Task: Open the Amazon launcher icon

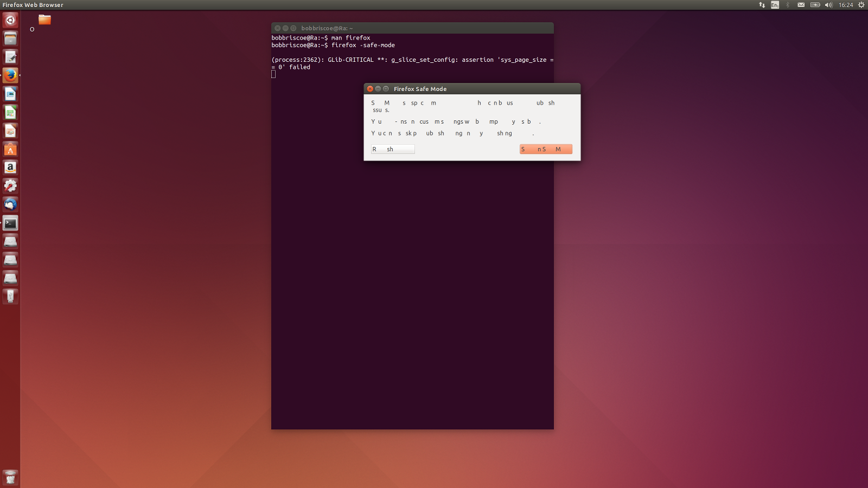Action: [10, 168]
